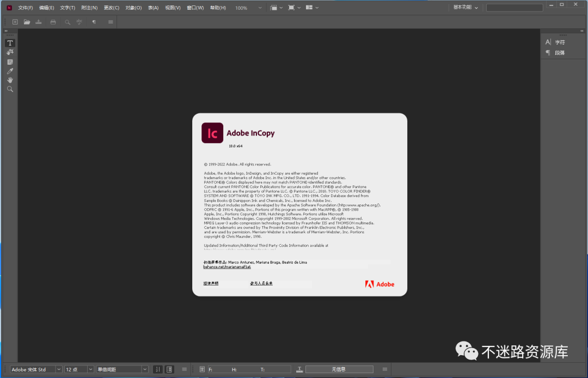Screen dimensions: 588x378
Task: Click the 无信息 copyfit progress bar
Action: [339, 369]
